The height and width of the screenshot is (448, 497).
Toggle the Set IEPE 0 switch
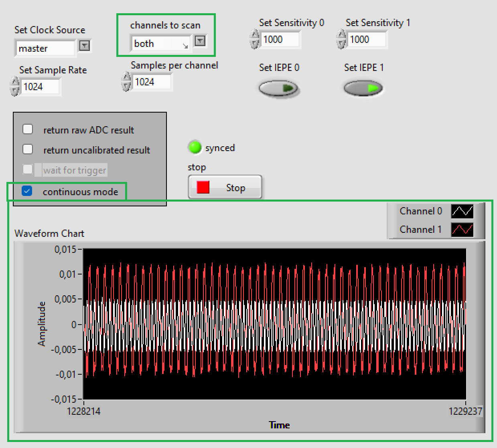point(278,88)
